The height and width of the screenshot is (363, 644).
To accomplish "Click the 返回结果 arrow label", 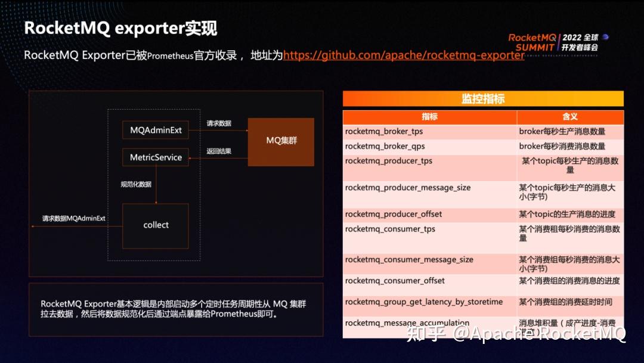I will pyautogui.click(x=218, y=151).
